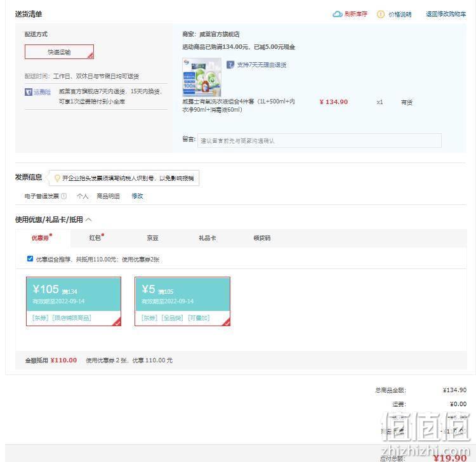Click 支持7天无理由退货 text

261,65
